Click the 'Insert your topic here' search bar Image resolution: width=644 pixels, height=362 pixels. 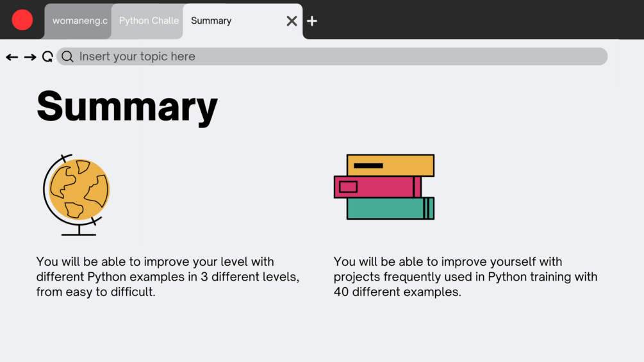point(332,56)
